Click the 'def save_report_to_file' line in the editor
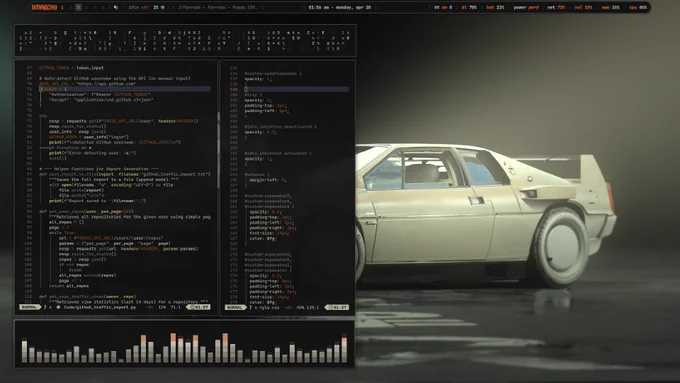The height and width of the screenshot is (383, 680). click(124, 174)
